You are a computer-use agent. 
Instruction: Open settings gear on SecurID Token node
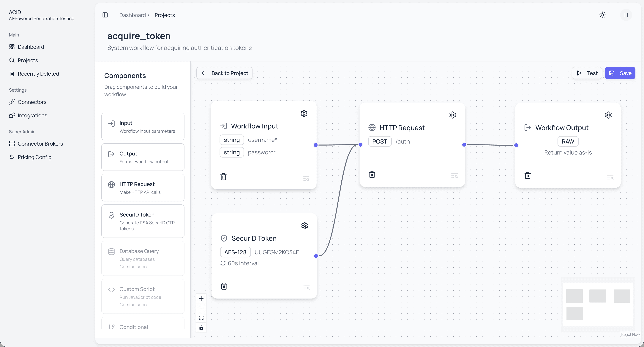[304, 226]
